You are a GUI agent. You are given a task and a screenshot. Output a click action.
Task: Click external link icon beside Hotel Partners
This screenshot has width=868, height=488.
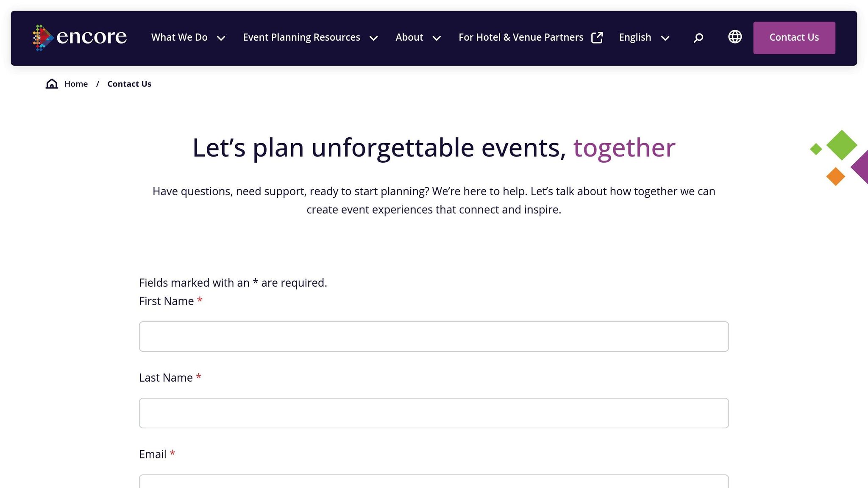(597, 37)
